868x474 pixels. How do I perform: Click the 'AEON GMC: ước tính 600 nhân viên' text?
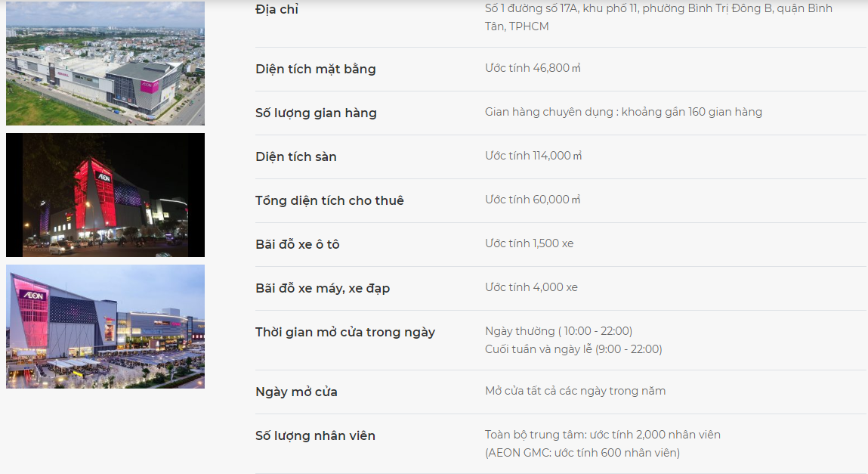[x=582, y=453]
